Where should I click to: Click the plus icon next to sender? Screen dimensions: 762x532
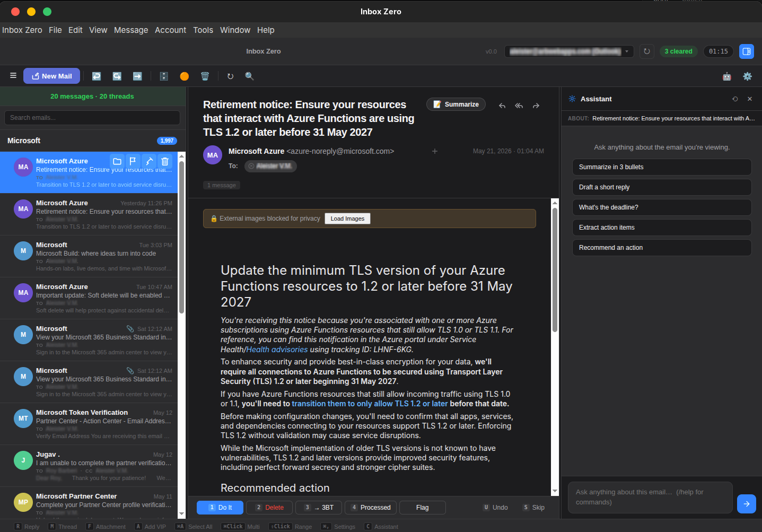pos(435,151)
